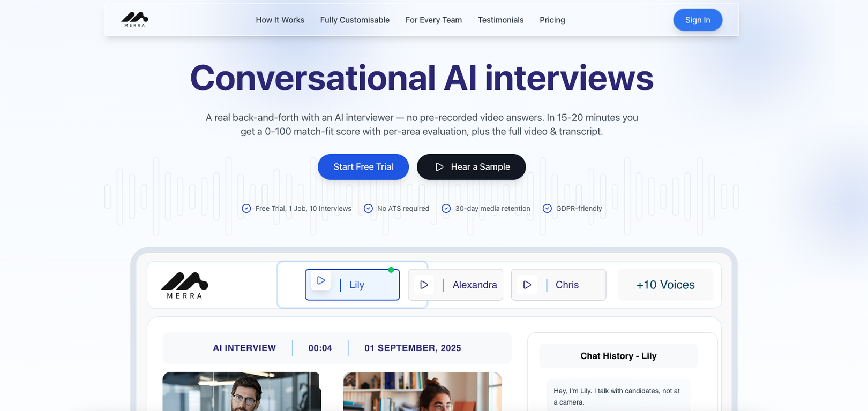Play Alexandra voice sample icon
Viewport: 868px width, 411px height.
[x=424, y=285]
